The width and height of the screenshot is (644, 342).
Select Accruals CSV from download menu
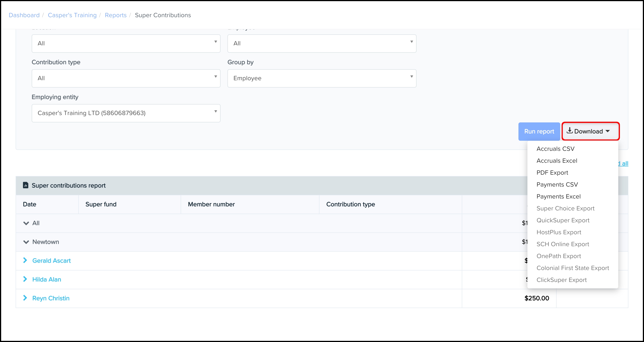point(555,149)
